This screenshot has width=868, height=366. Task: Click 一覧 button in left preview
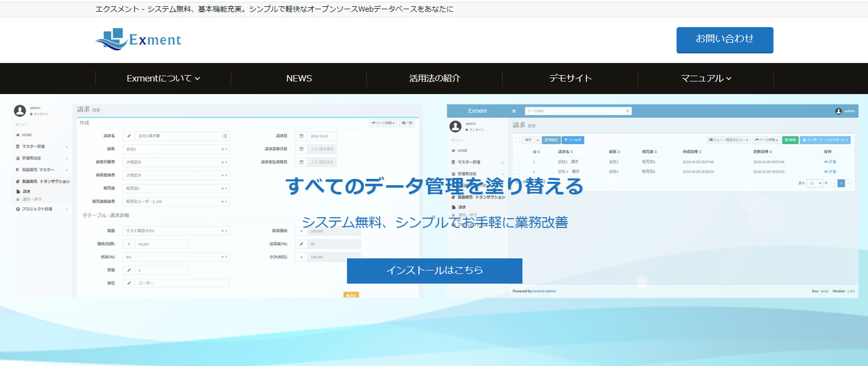[407, 123]
